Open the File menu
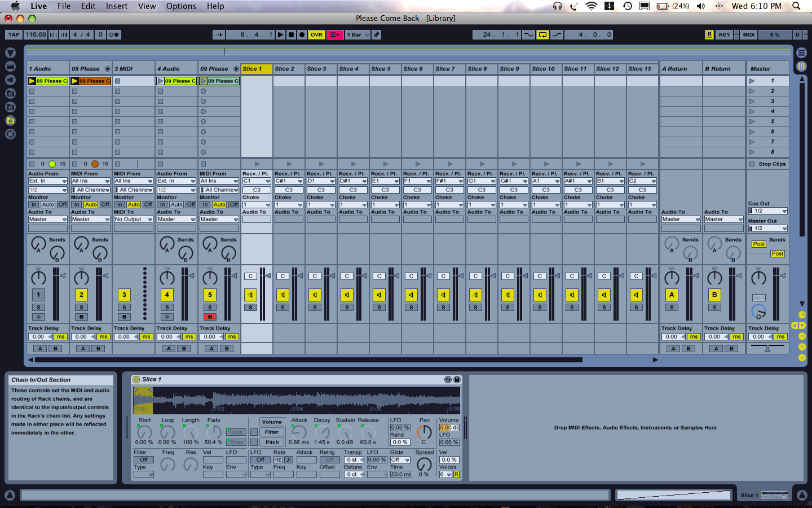The image size is (812, 508). (64, 6)
